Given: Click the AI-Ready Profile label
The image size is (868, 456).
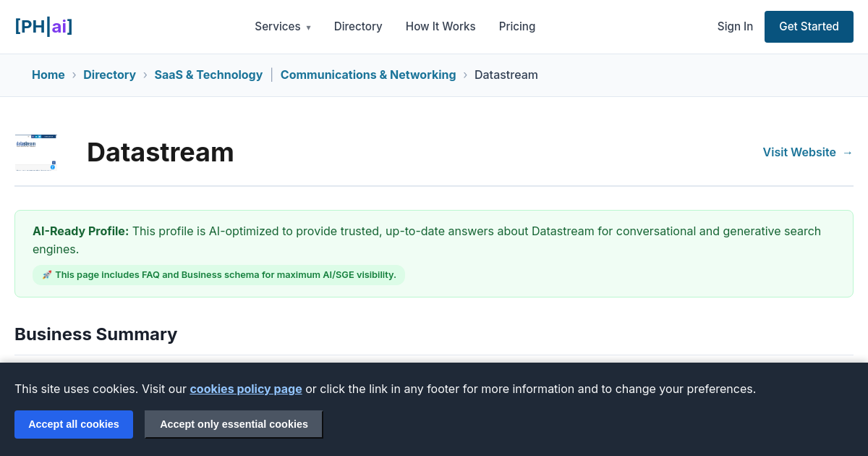Looking at the screenshot, I should 81,232.
